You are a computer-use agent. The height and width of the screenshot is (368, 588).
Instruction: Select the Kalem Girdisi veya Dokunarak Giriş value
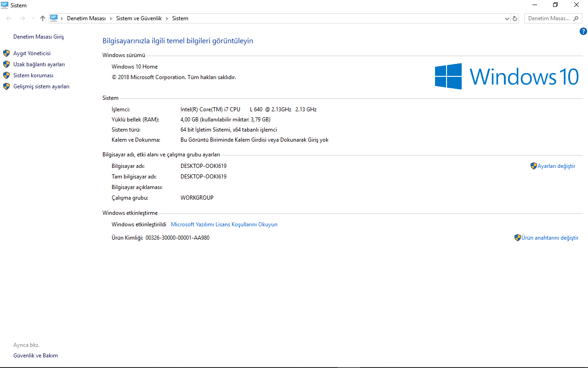pos(254,140)
